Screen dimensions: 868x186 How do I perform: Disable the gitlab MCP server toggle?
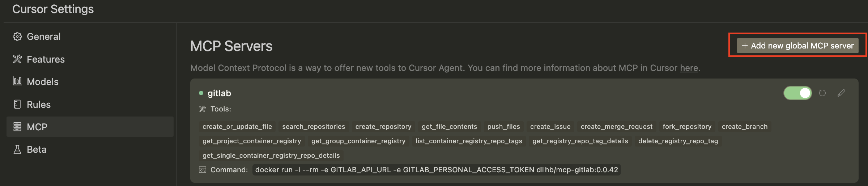797,93
